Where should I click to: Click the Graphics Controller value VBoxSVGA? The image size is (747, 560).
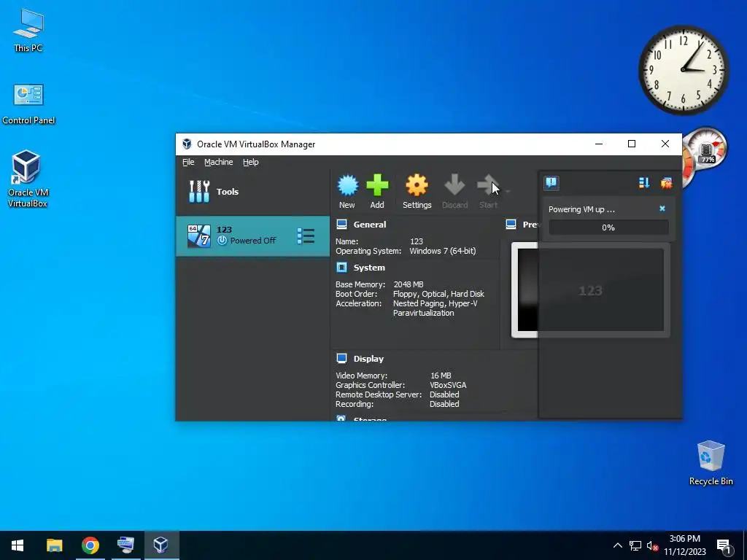tap(448, 385)
